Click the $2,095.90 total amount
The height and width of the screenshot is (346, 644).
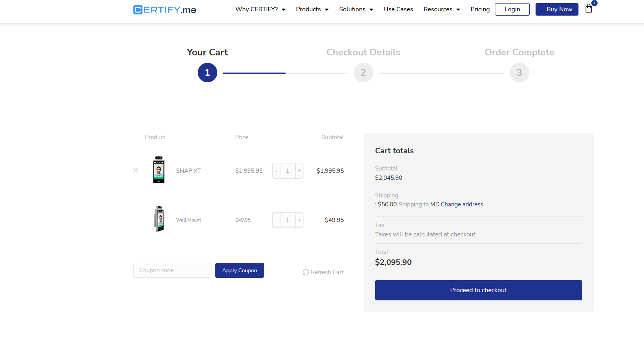tap(393, 262)
